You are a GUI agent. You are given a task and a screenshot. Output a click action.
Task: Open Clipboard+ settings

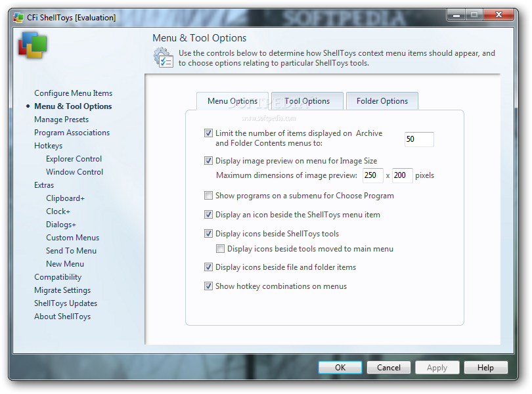(x=65, y=198)
